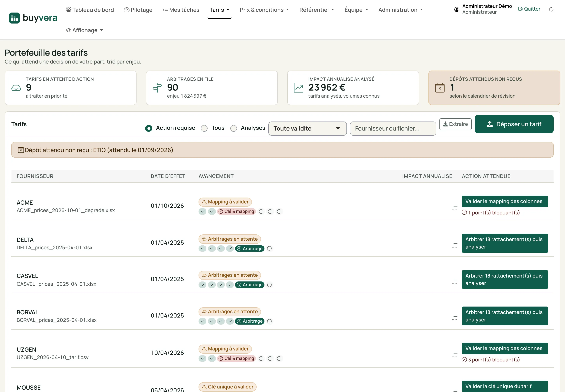Click the inbox icon in Tarifs en attente card
This screenshot has width=565, height=392.
pos(16,88)
